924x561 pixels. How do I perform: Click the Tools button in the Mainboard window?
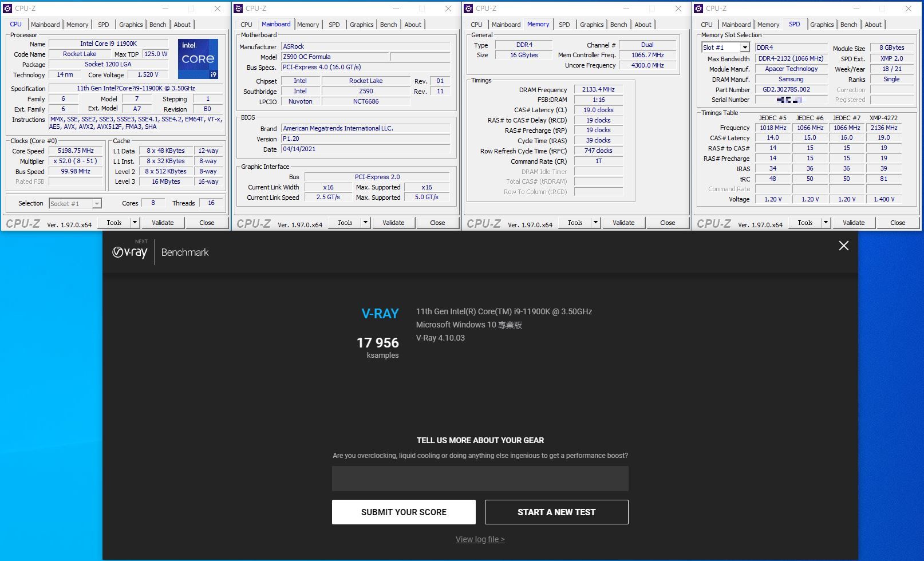click(345, 223)
